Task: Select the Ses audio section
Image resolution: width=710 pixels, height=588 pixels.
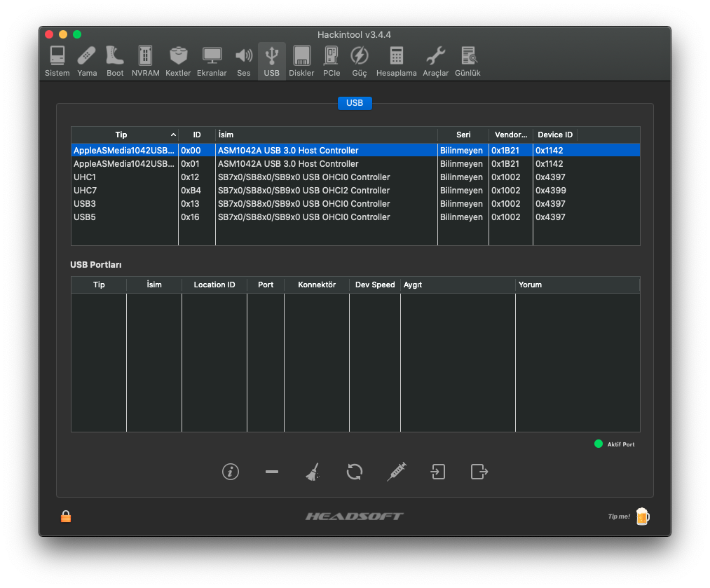Action: pos(243,61)
